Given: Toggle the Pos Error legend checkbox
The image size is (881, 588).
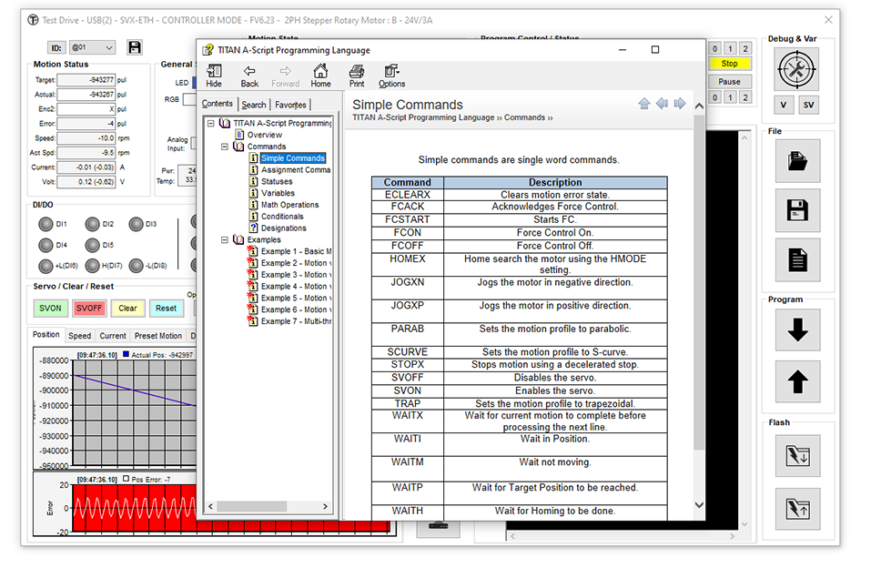Looking at the screenshot, I should point(126,478).
